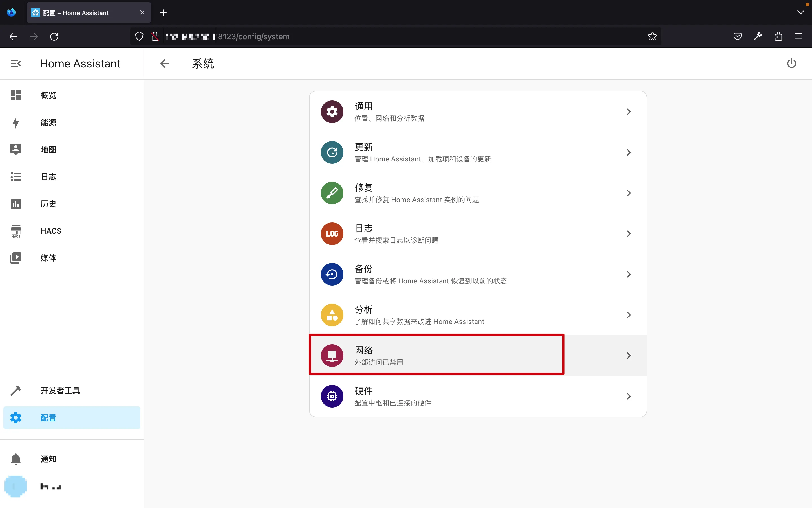
Task: Select 概览 in sidebar
Action: pos(72,95)
